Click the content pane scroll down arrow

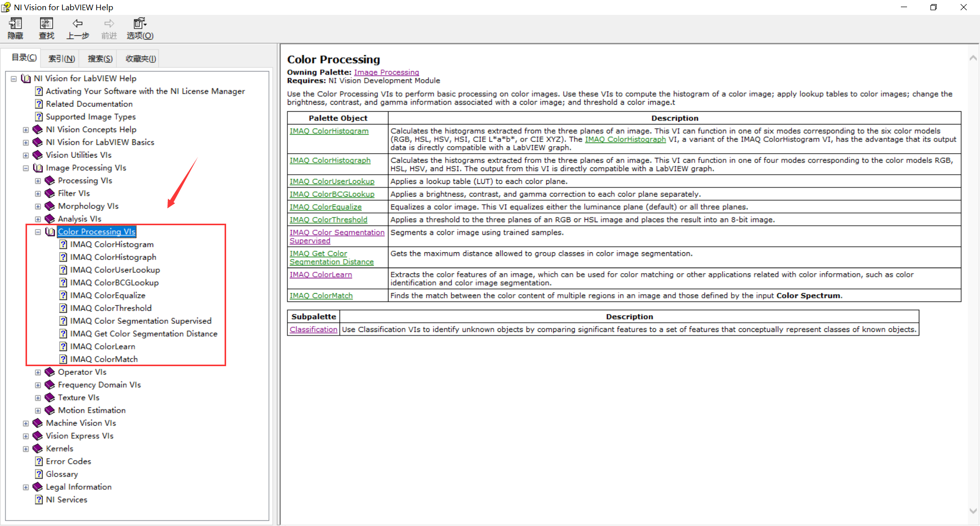point(973,511)
